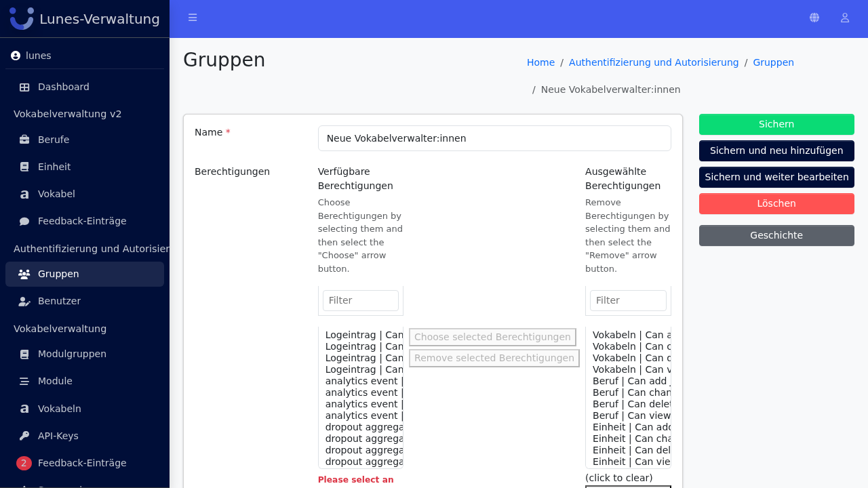Click the red 2 feedback badge
This screenshot has height=488, width=868.
tap(24, 463)
